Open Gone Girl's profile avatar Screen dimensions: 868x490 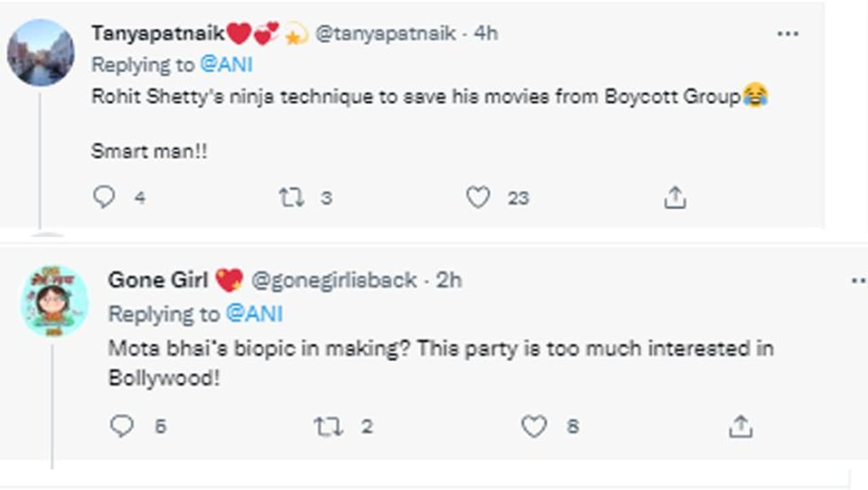tap(55, 301)
